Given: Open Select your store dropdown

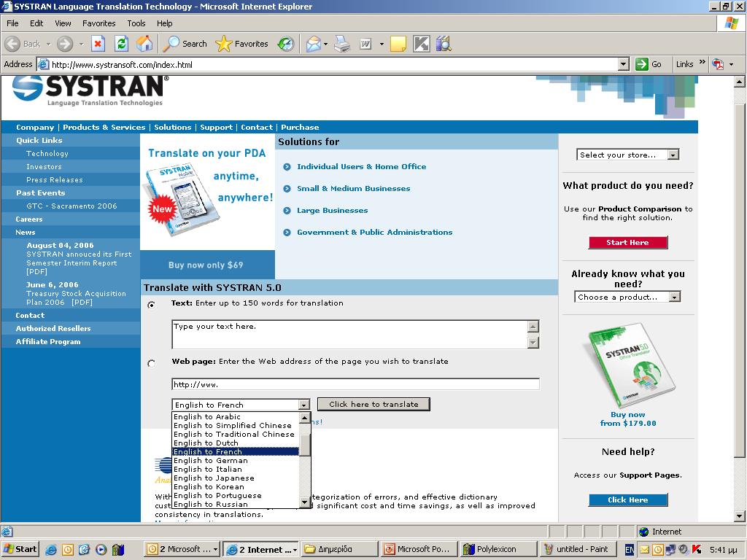Looking at the screenshot, I should 627,155.
